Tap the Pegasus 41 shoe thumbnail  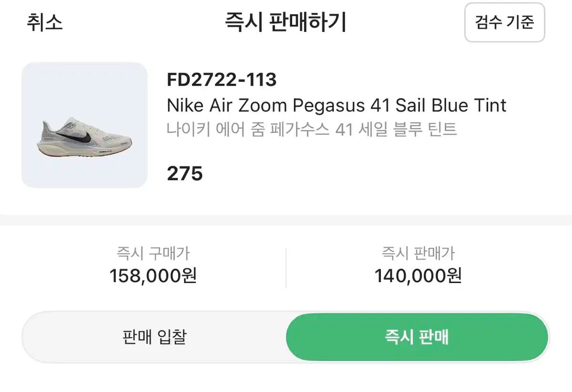tap(84, 125)
